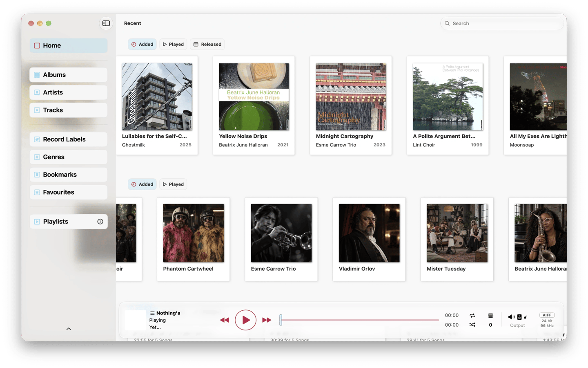Expand the Playlists arrow button
This screenshot has width=588, height=368.
pyautogui.click(x=100, y=222)
